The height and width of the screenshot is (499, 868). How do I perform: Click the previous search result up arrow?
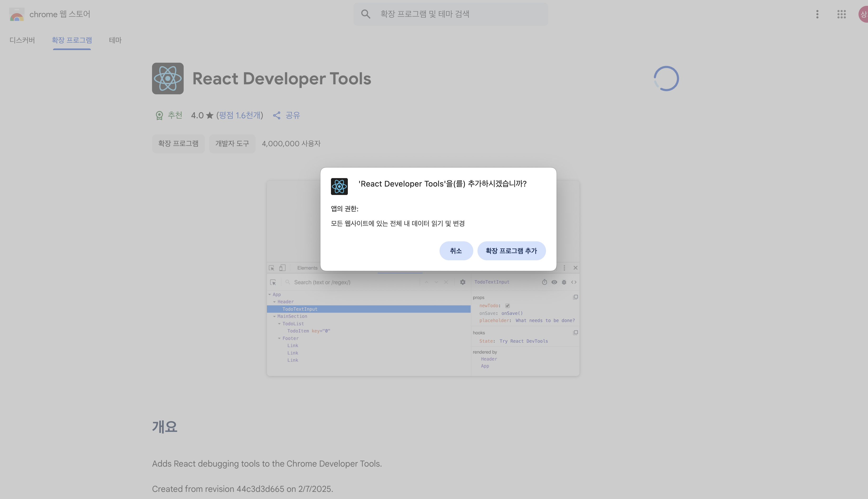(427, 282)
